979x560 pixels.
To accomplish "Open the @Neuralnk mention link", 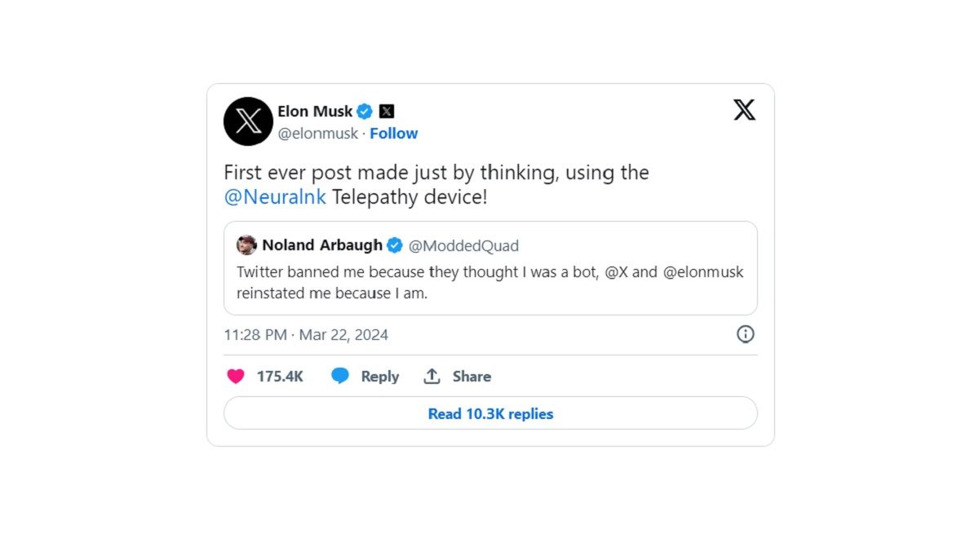I will coord(275,197).
